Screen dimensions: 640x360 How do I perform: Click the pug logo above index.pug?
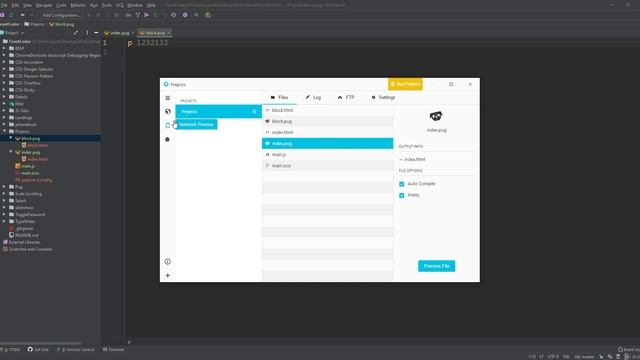tap(436, 117)
